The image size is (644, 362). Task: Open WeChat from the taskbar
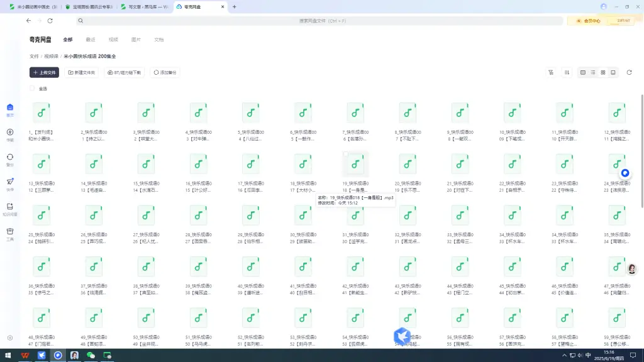pyautogui.click(x=91, y=356)
